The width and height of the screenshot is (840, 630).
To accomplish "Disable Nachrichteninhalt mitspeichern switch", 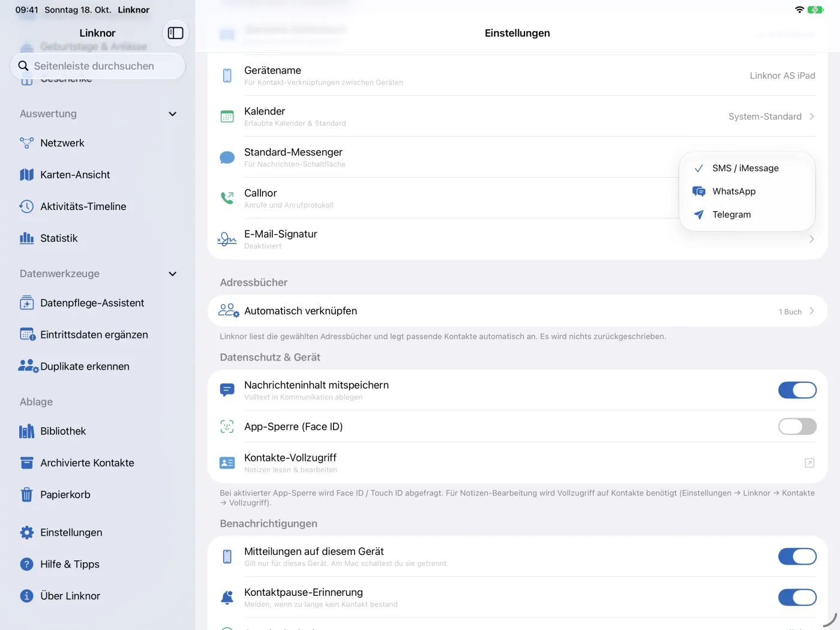I will 797,390.
